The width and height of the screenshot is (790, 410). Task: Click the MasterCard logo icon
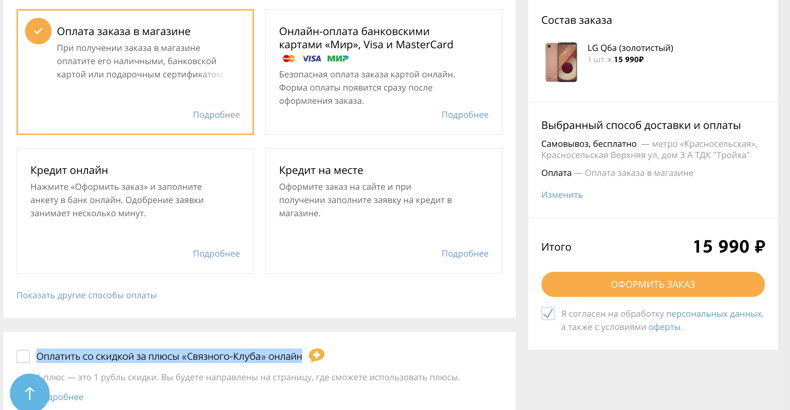(x=289, y=58)
